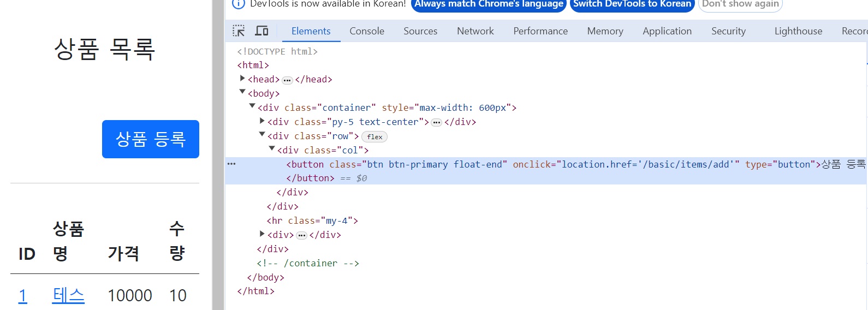Select the hr class my-4 node
The height and width of the screenshot is (310, 868).
pos(312,221)
